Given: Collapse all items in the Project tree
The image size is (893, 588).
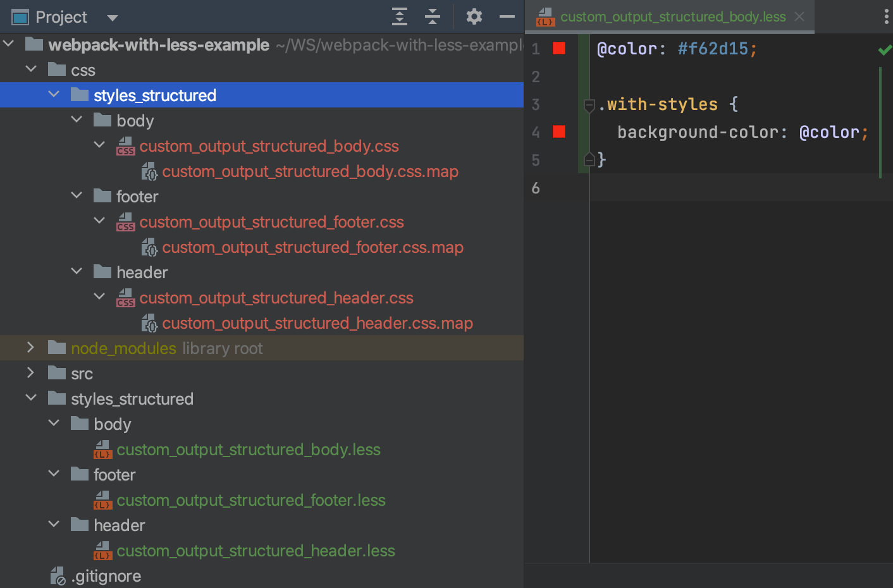Looking at the screenshot, I should click(433, 17).
